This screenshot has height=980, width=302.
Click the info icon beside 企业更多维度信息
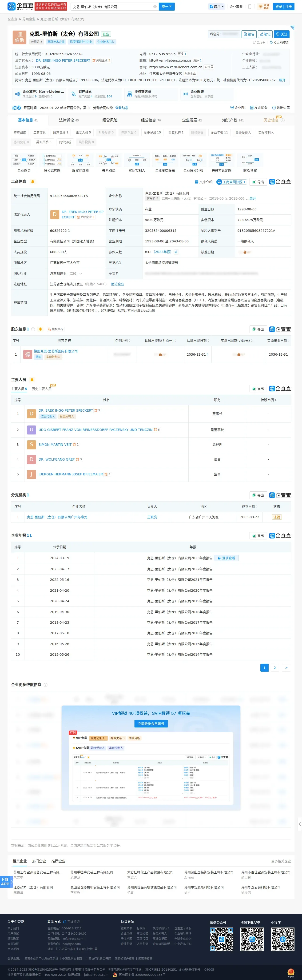click(46, 685)
